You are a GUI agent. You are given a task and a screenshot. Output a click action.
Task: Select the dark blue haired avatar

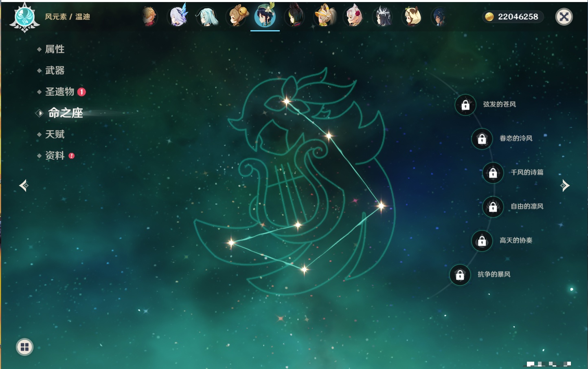[x=439, y=17]
